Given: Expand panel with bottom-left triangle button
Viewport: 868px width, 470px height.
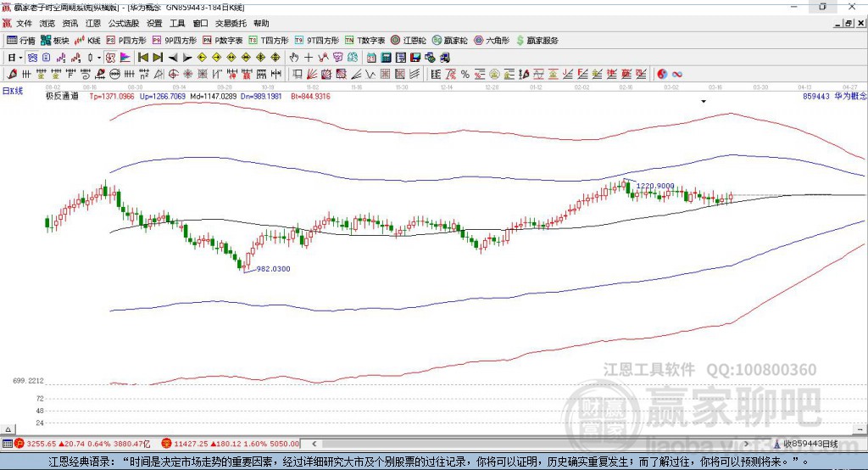Looking at the screenshot, I should (8, 429).
